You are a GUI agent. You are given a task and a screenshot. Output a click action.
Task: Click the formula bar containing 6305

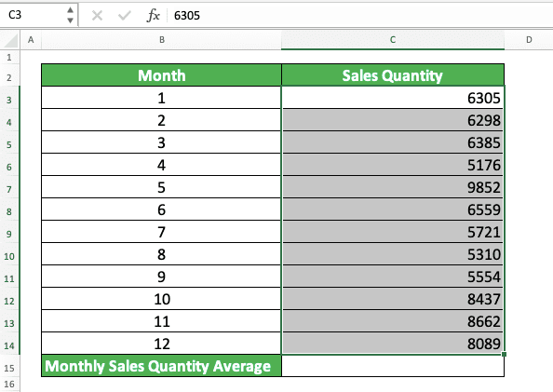pyautogui.click(x=359, y=16)
